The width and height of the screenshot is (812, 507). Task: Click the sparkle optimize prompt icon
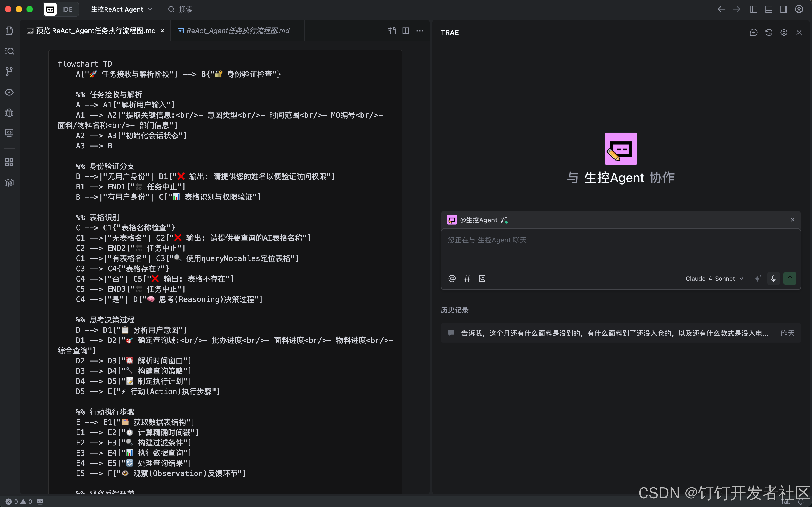(x=757, y=279)
